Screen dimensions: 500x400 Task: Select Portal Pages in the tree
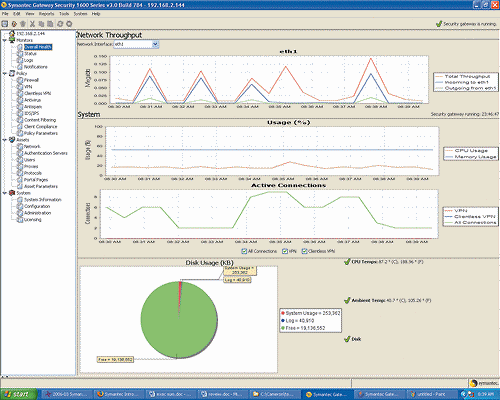pyautogui.click(x=36, y=180)
